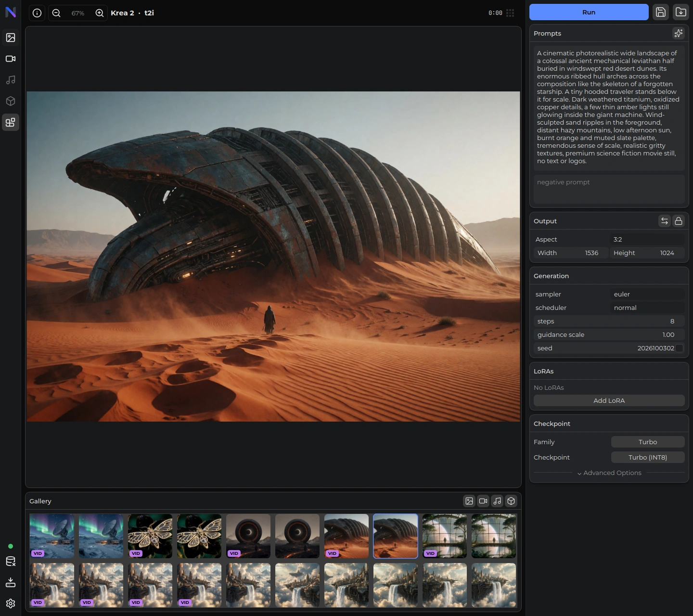Save workflow with the floppy disk icon
This screenshot has width=693, height=616.
(661, 12)
